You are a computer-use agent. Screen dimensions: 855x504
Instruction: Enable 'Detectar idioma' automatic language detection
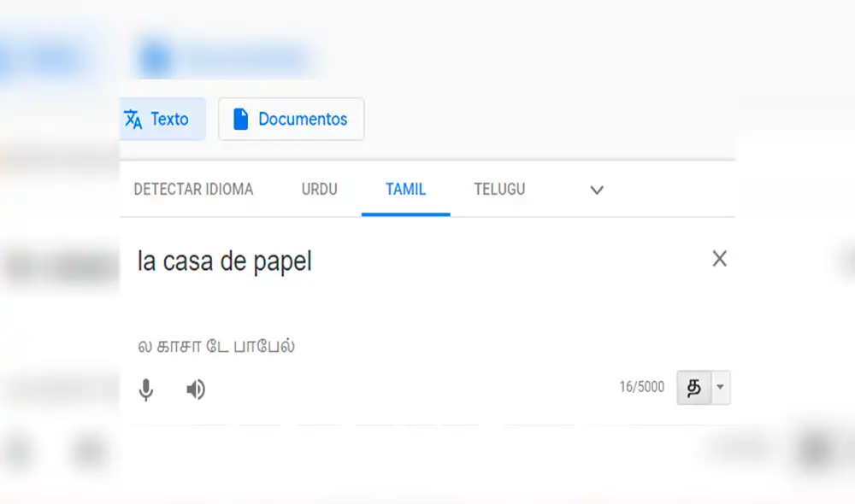[x=192, y=190]
